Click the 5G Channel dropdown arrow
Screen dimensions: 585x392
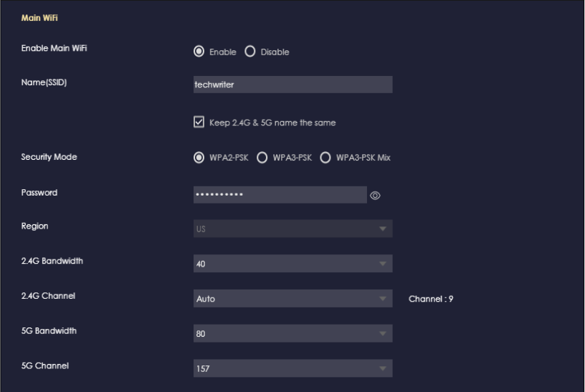[383, 369]
